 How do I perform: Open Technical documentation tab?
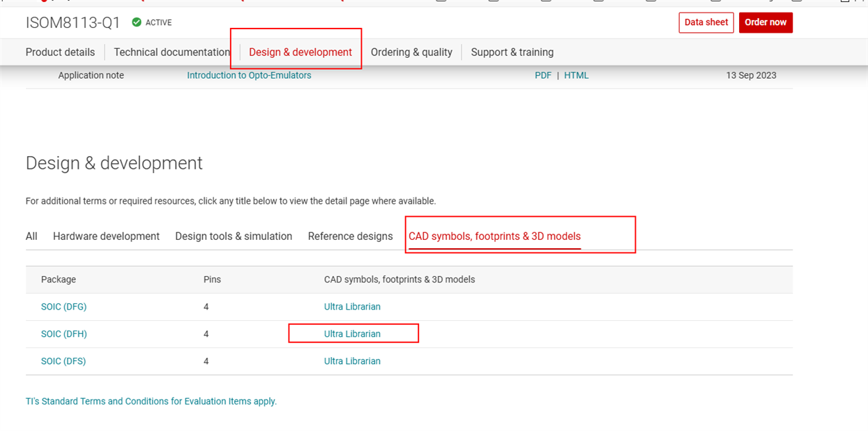click(x=172, y=52)
